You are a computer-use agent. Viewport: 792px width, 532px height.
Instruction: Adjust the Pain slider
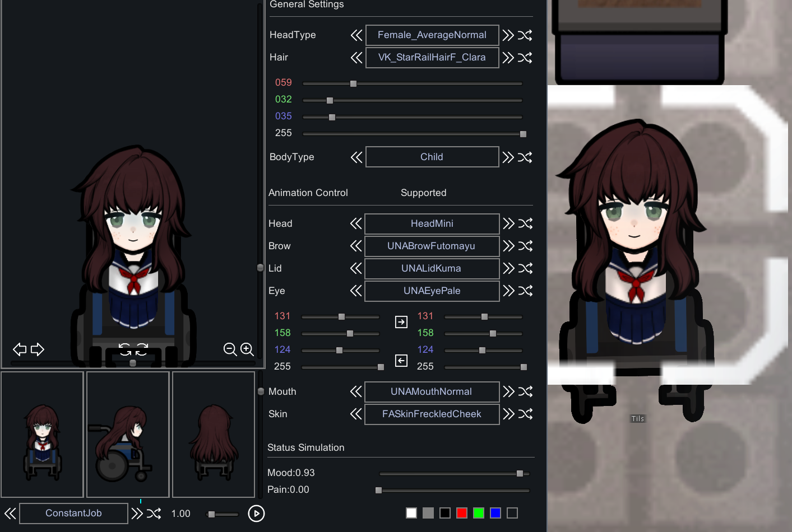click(x=453, y=491)
